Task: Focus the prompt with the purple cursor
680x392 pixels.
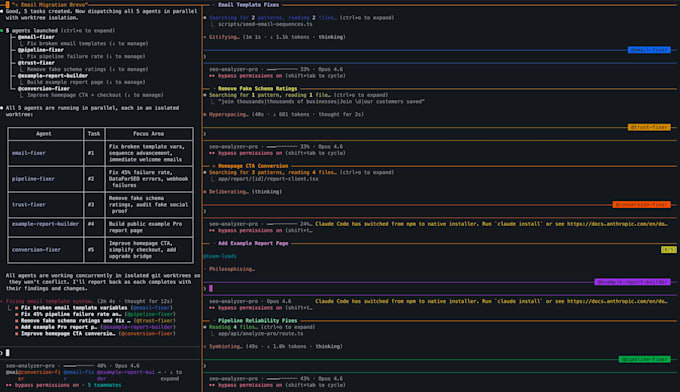Action: [x=440, y=289]
